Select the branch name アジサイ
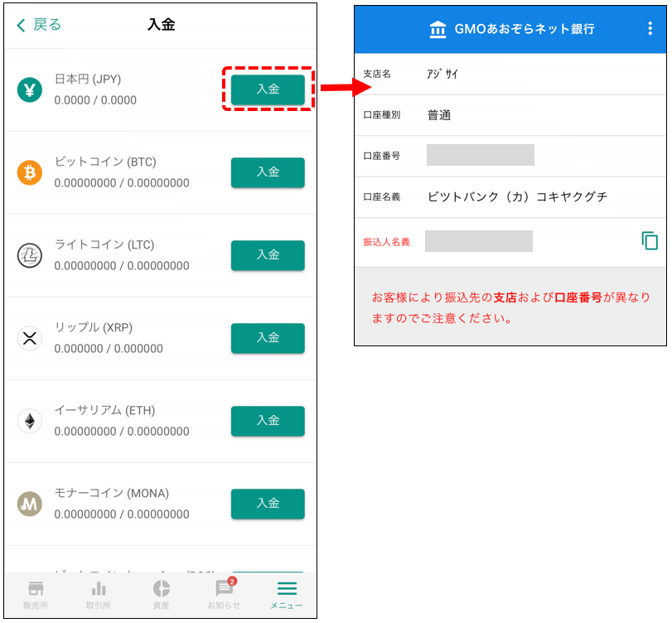 point(442,74)
